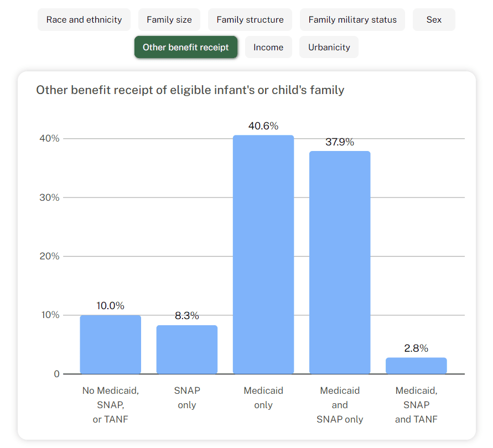Click the Medicaid only bar
This screenshot has width=493, height=448.
263,254
